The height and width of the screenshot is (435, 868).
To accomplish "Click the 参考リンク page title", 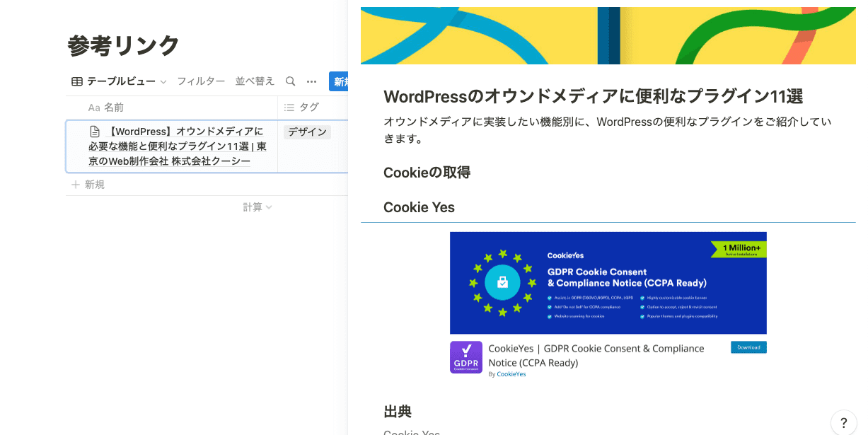I will coord(124,45).
